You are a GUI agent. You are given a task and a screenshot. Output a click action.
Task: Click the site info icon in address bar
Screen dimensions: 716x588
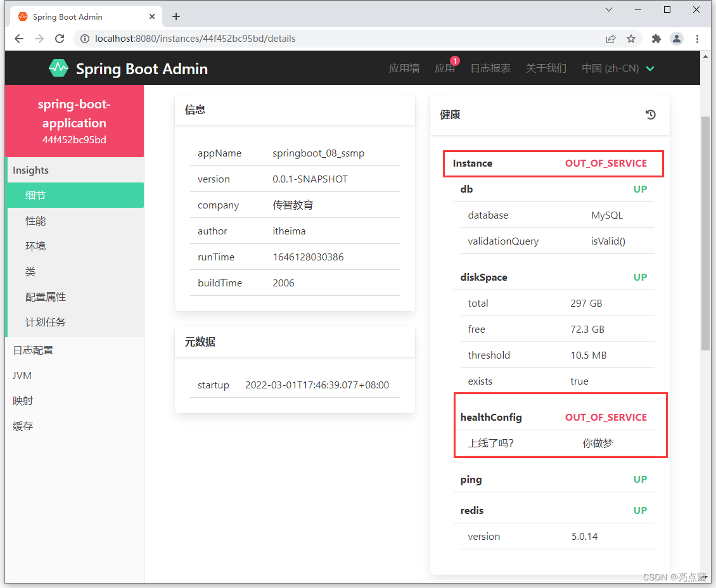(85, 39)
